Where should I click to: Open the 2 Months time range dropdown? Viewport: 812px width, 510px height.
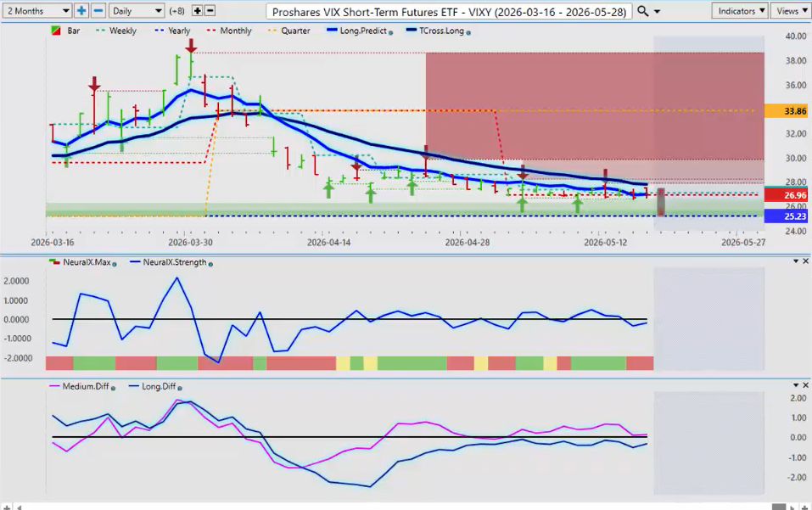36,11
